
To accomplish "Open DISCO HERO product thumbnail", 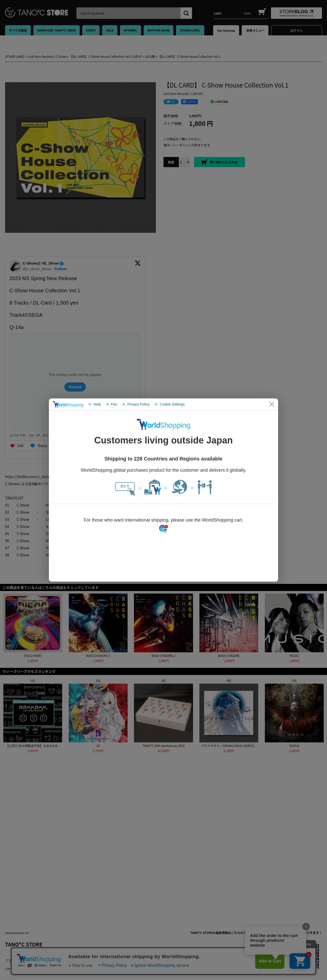I will 33,623.
